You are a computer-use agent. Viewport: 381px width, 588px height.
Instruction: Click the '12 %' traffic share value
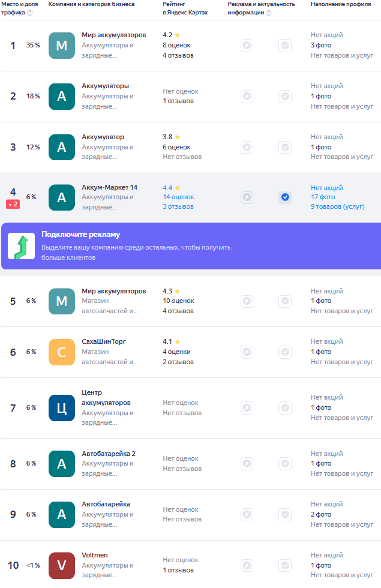[33, 147]
